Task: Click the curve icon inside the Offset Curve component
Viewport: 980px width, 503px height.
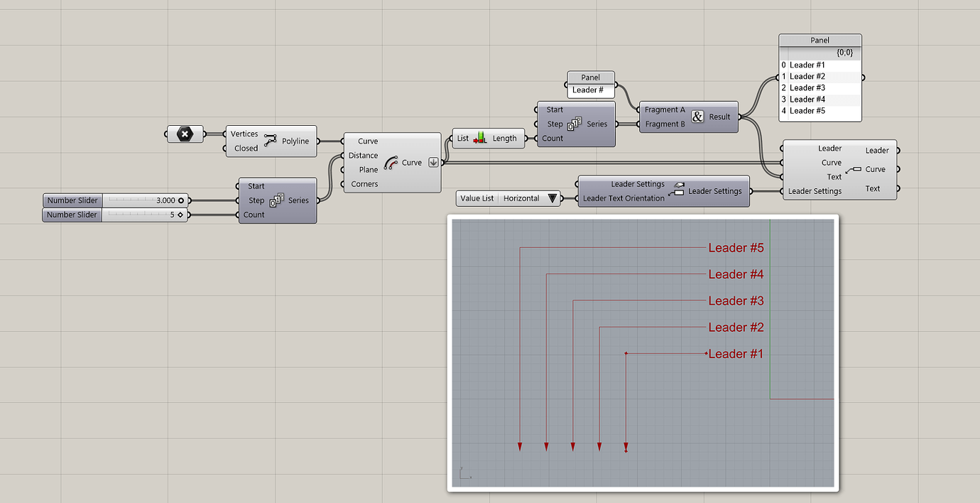Action: 391,162
